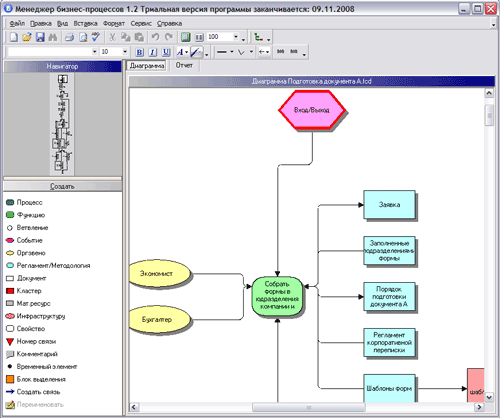The image size is (500, 418).
Task: Open the line color picker
Action: pyautogui.click(x=196, y=52)
